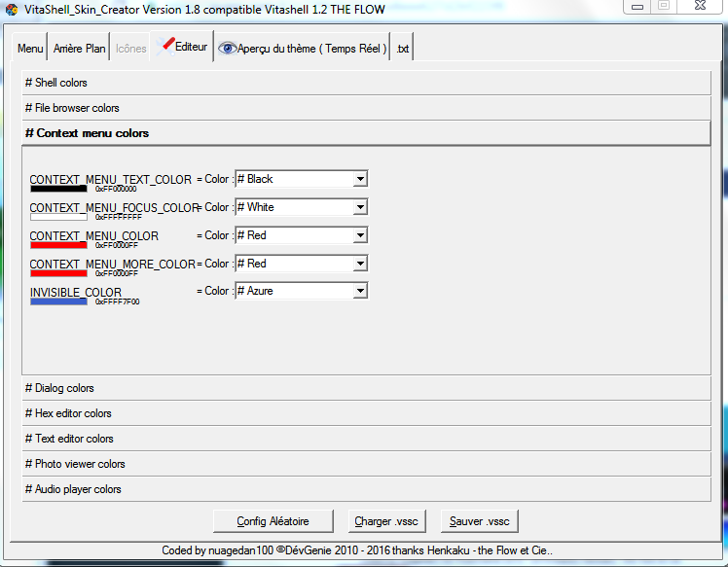Open the CONTEXT_MENU_MORE_COLOR Red dropdown arrow

point(360,264)
